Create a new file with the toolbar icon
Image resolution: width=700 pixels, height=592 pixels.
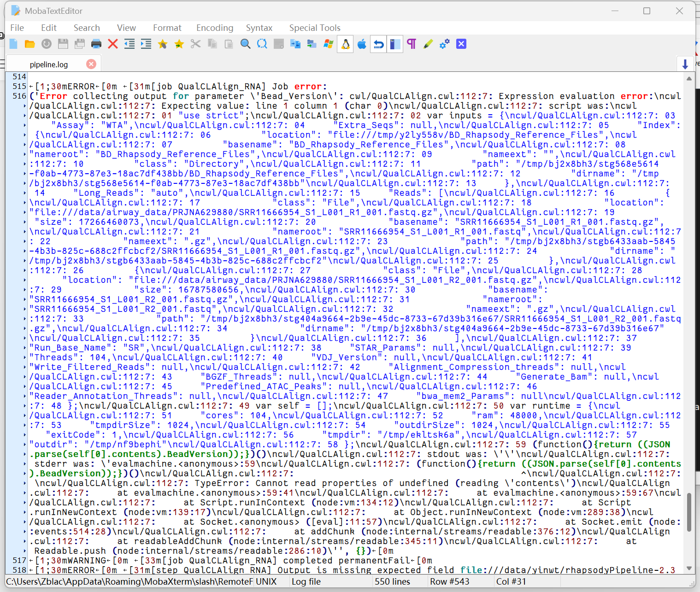pyautogui.click(x=13, y=44)
